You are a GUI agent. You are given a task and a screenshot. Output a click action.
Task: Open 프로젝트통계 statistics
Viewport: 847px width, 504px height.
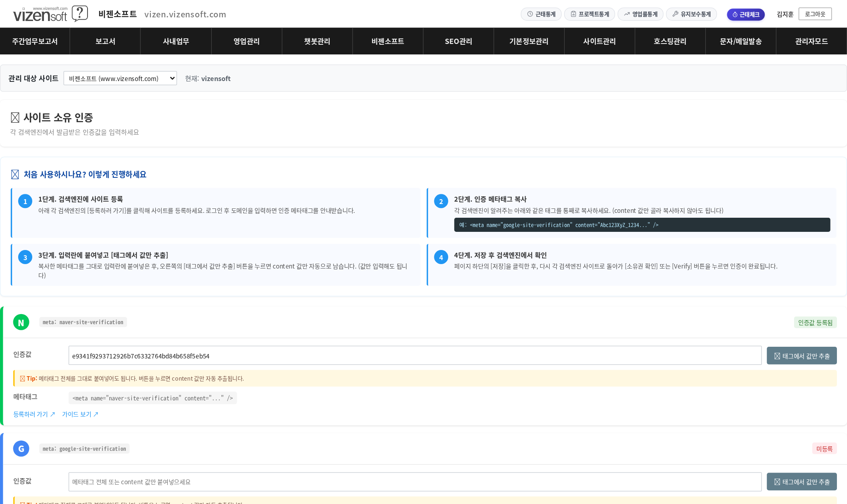(590, 14)
